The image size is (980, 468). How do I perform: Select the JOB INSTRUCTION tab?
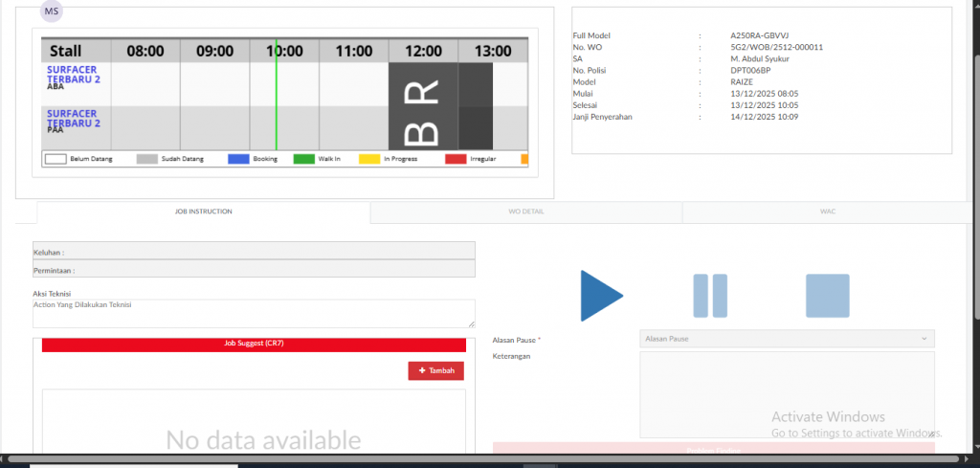point(203,212)
